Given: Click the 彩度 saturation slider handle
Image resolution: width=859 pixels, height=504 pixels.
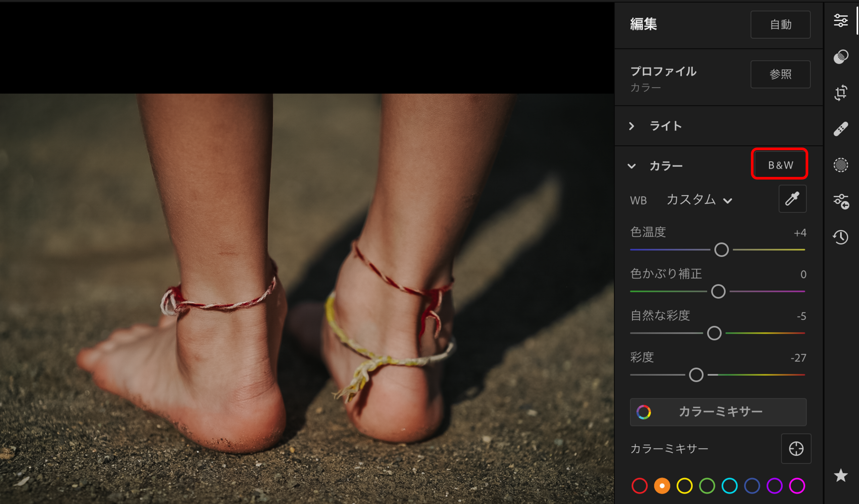Looking at the screenshot, I should (696, 375).
